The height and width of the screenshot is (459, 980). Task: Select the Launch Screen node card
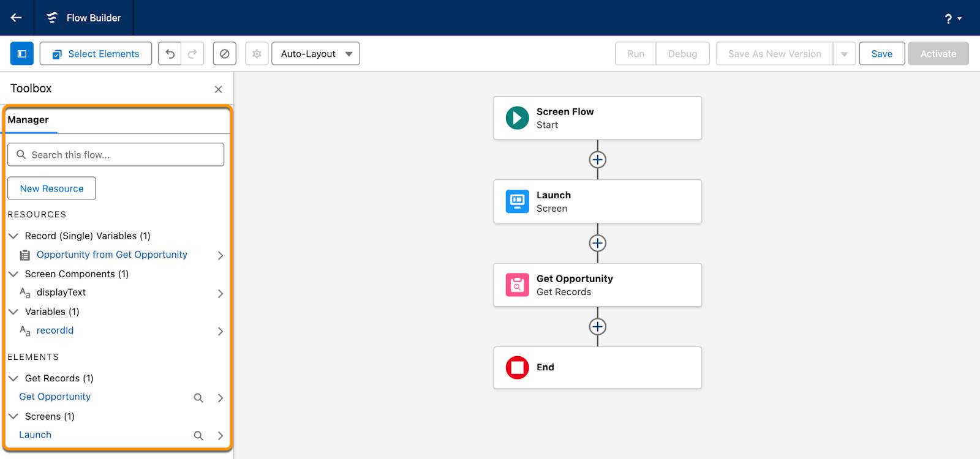597,201
